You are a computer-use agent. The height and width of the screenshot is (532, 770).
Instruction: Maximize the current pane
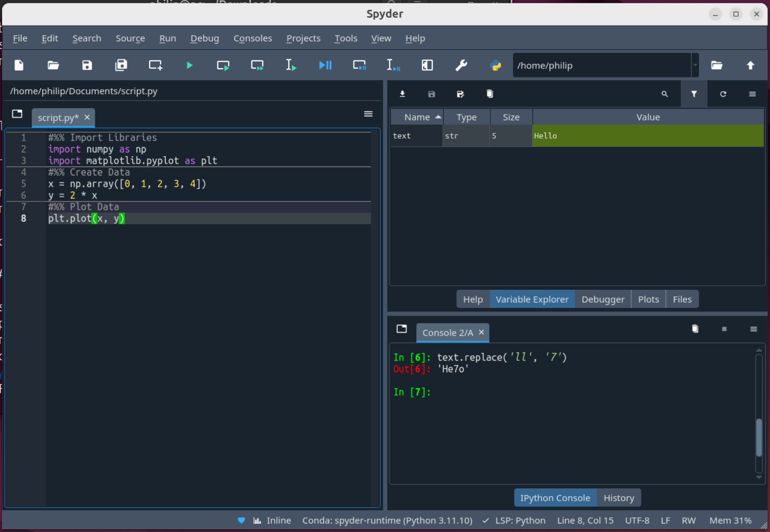tap(427, 65)
